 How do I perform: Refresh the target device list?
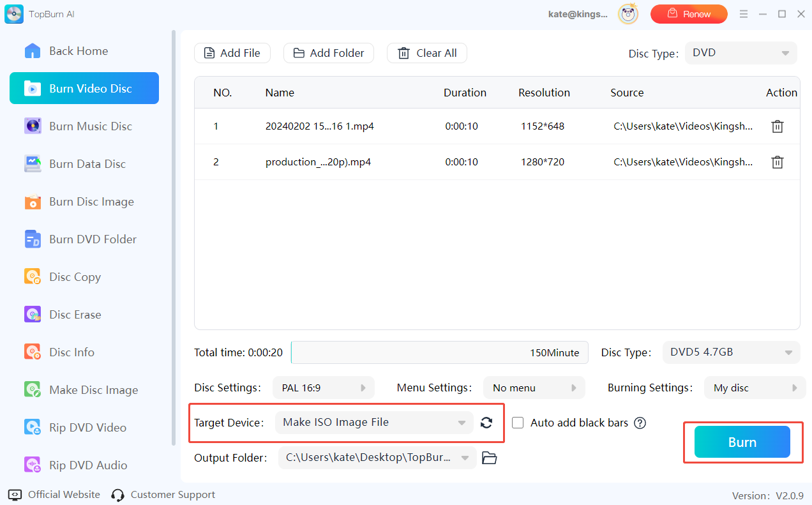(x=486, y=423)
